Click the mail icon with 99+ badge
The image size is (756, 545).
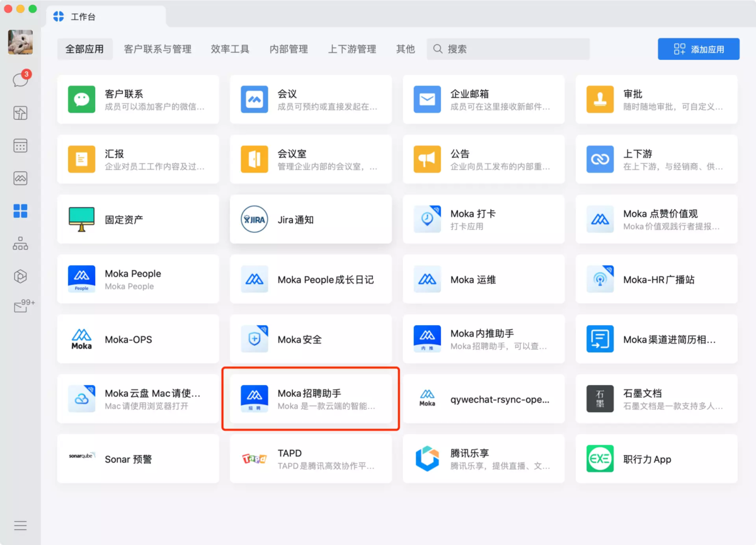pos(20,308)
